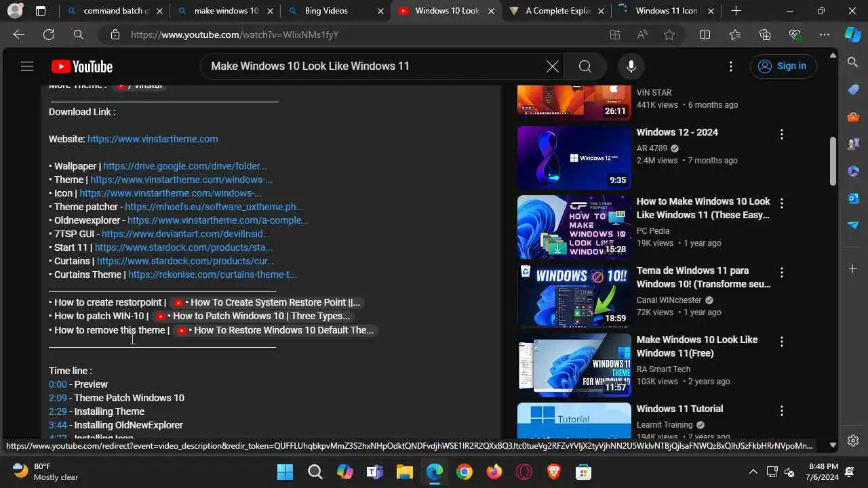Open the PC Pedia video thumbnail

pos(574,226)
